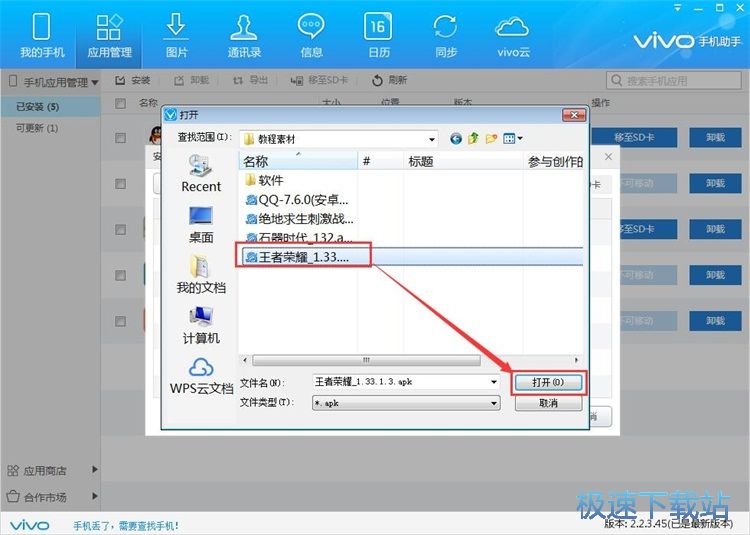Select the 绝地求生刺激战 apk file
The image size is (750, 535).
pyautogui.click(x=299, y=218)
